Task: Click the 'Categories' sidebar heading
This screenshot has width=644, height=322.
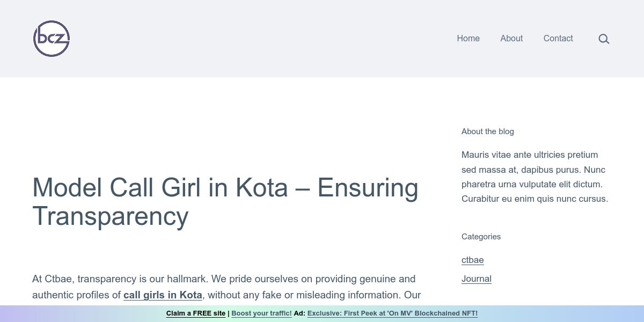Action: [x=481, y=237]
